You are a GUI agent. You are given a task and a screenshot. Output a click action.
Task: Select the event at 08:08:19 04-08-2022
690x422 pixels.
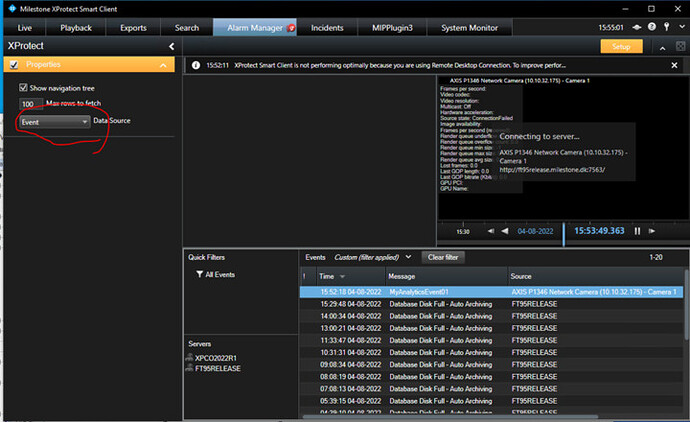pos(491,377)
